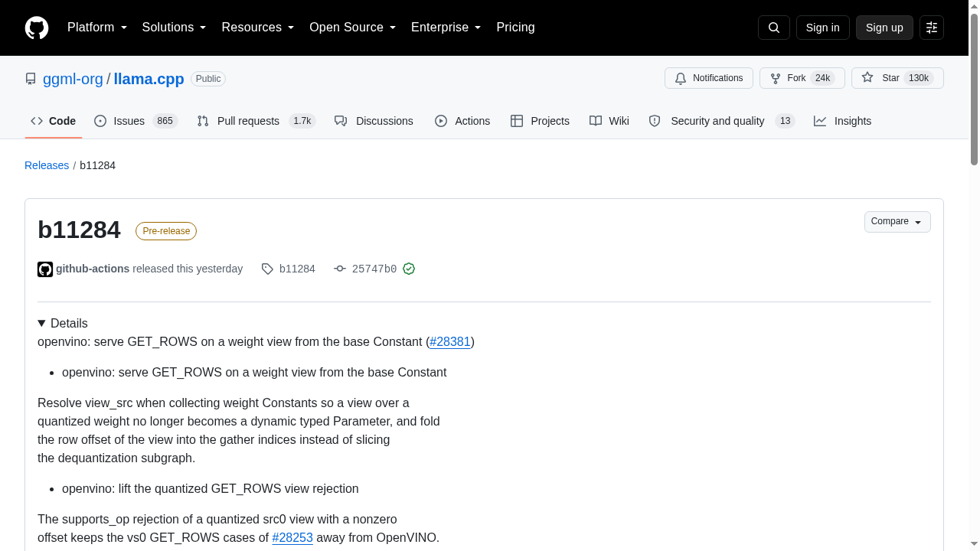Click the search magnifier icon
The width and height of the screenshot is (980, 551).
[773, 28]
